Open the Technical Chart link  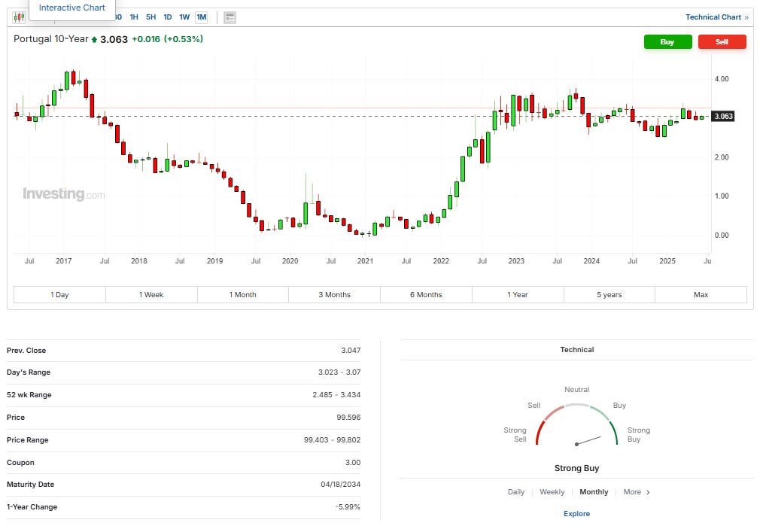(x=716, y=17)
